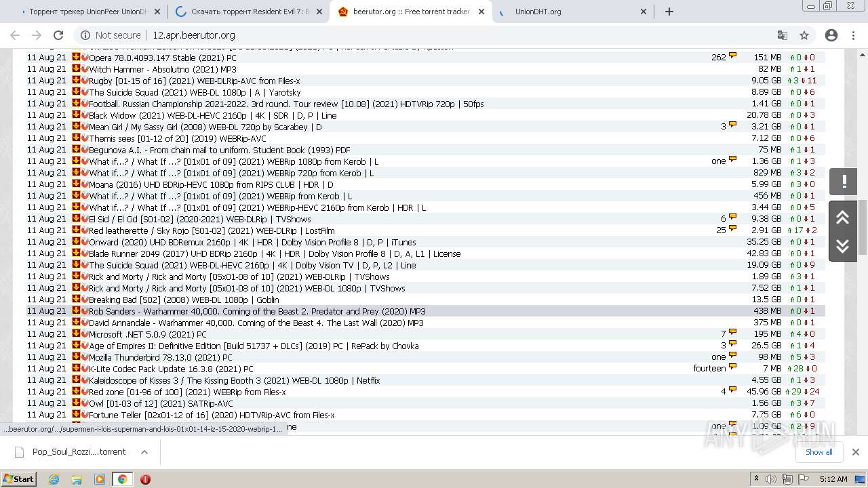Click the 5:12 AM taskbar clock
The image size is (868, 488).
pos(833,479)
